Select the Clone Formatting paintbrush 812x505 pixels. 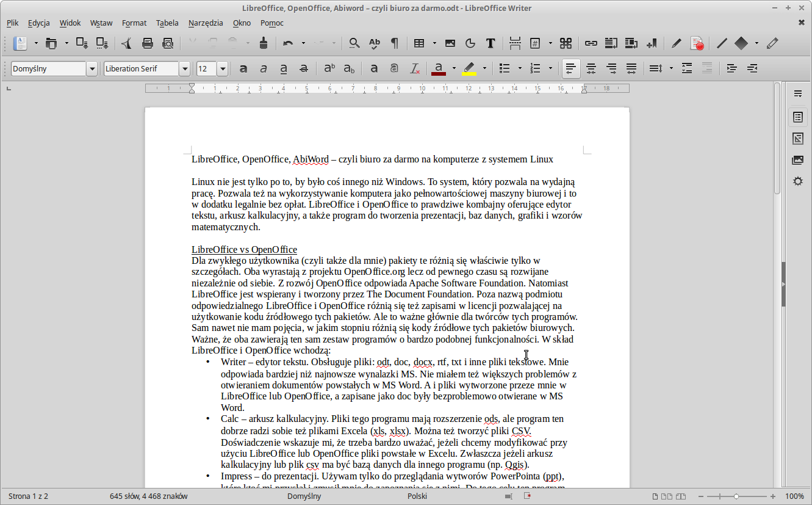(x=264, y=43)
